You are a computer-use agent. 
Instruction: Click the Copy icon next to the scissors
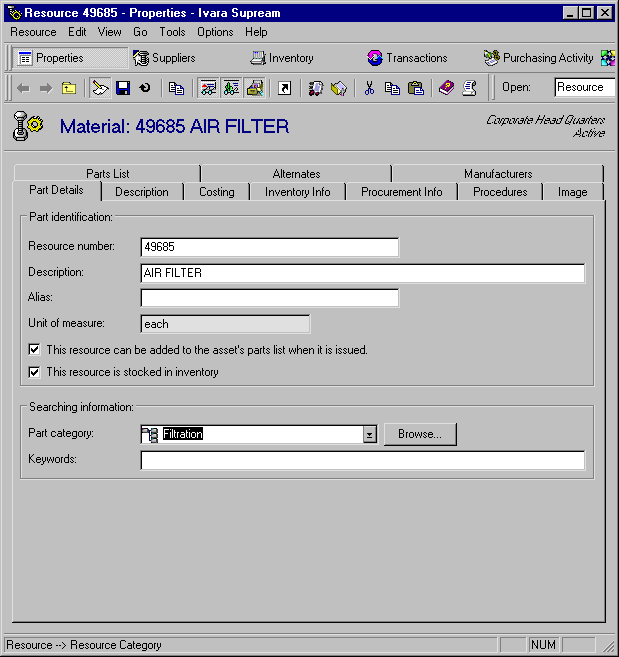392,88
